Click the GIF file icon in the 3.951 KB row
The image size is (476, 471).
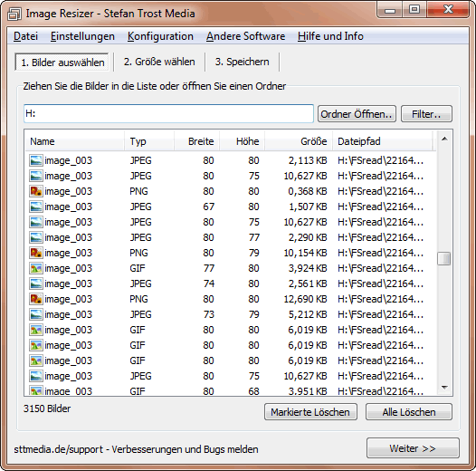36,390
